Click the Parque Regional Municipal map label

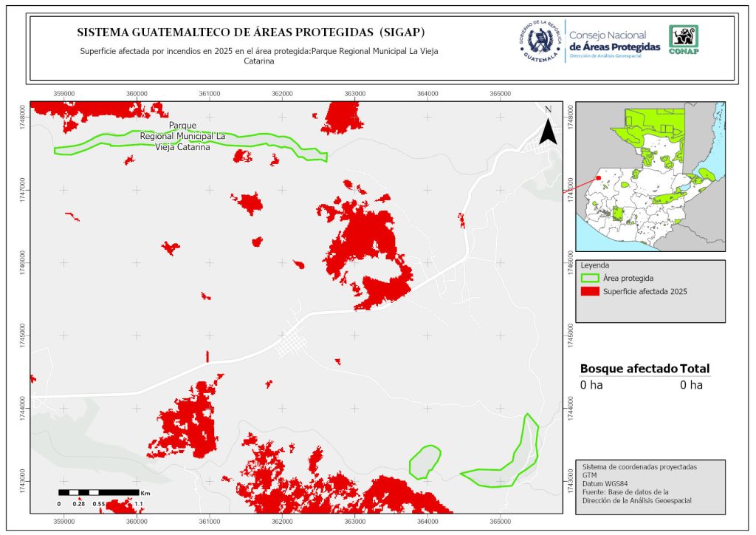click(x=182, y=136)
